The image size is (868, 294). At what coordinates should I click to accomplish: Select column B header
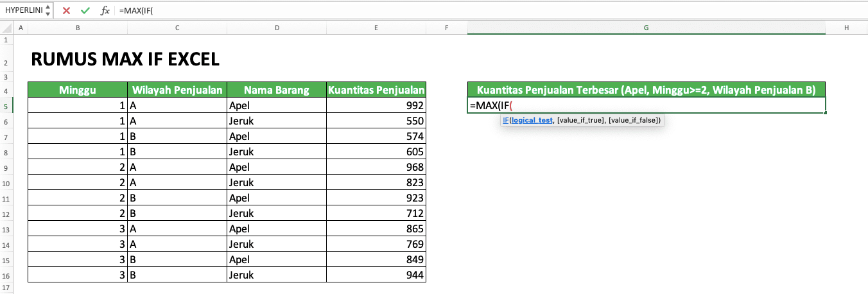(78, 28)
